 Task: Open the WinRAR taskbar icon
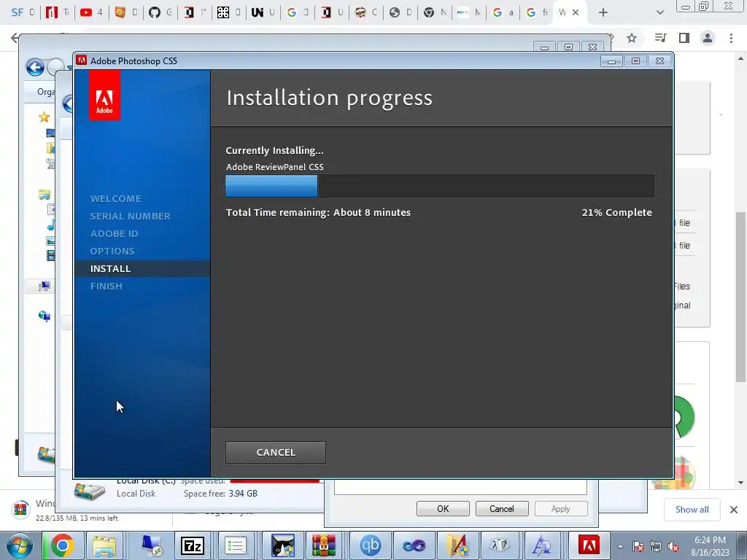pos(324,545)
